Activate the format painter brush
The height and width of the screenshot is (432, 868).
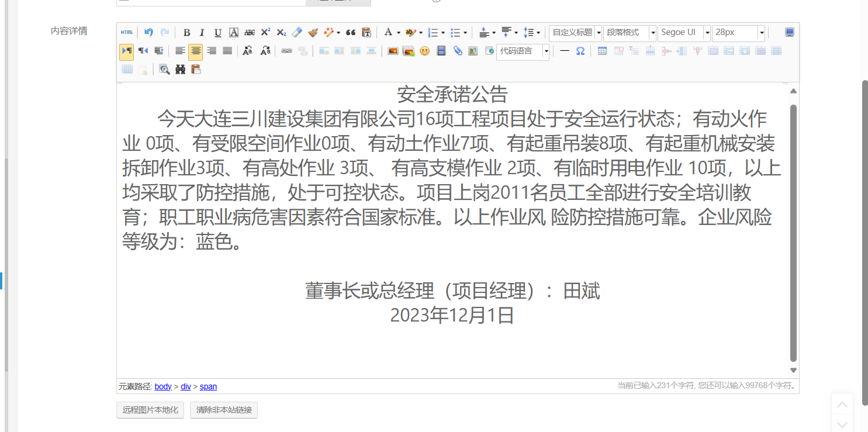(x=313, y=33)
